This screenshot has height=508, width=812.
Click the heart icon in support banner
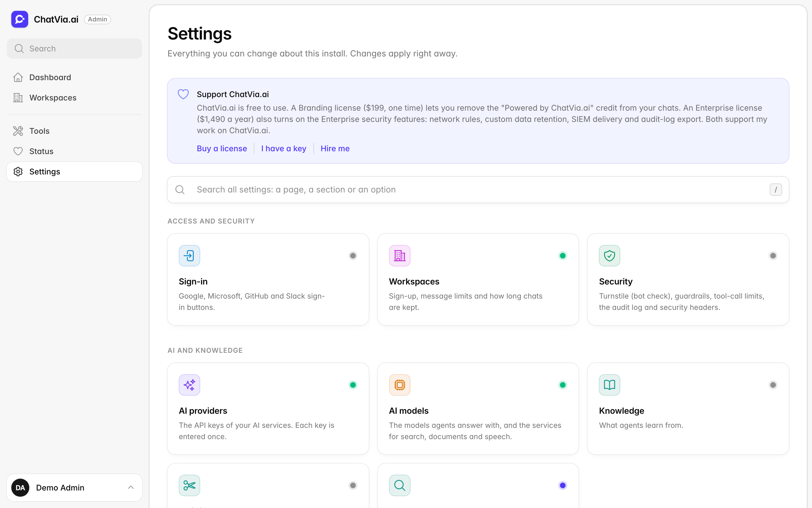183,94
